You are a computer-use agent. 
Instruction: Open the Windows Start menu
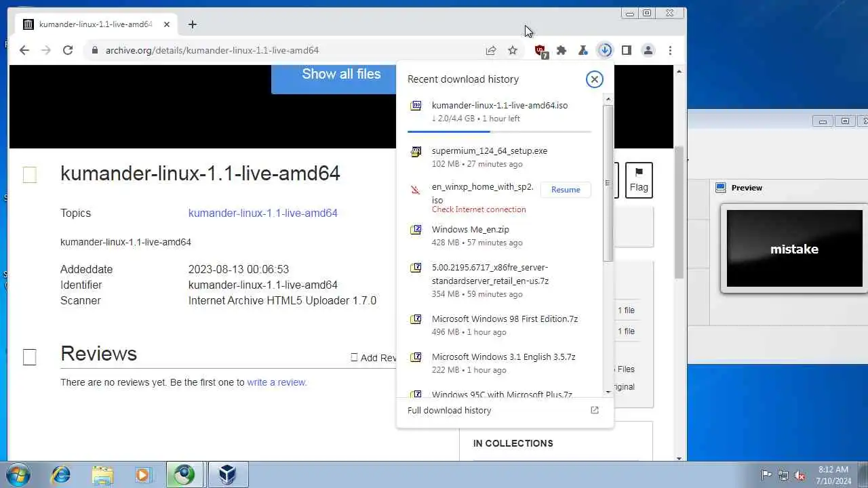pyautogui.click(x=17, y=474)
